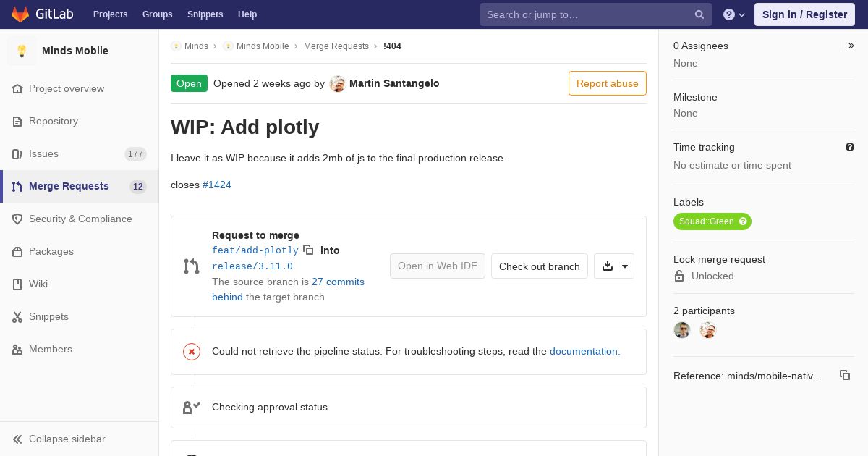Click the Packages sidebar icon
The image size is (868, 456).
pyautogui.click(x=17, y=251)
